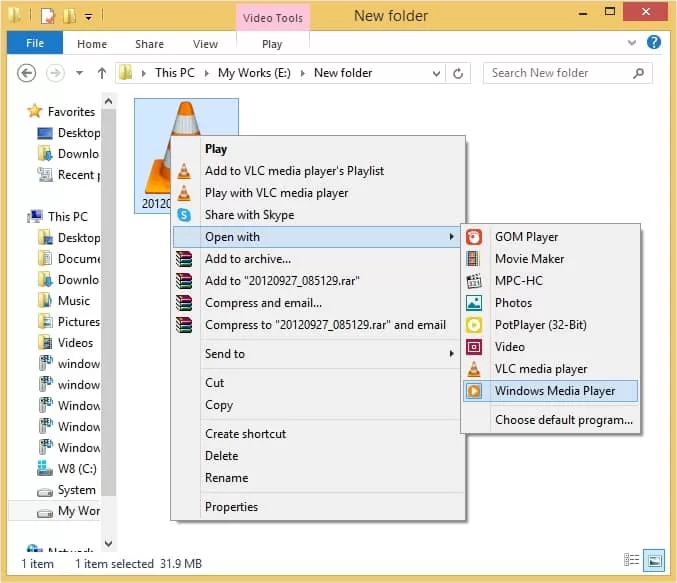Open the Play ribbon tab
Viewport: 677px width, 583px height.
point(272,44)
